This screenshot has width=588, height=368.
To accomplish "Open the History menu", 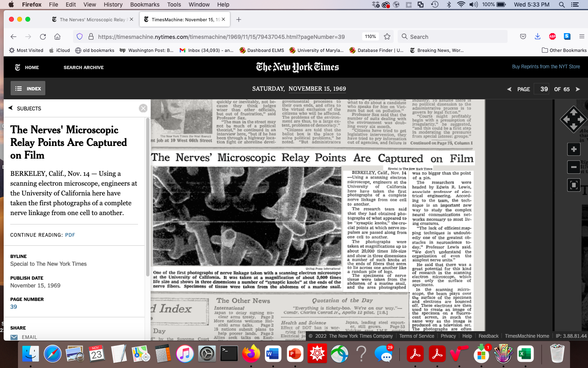I will (x=113, y=4).
